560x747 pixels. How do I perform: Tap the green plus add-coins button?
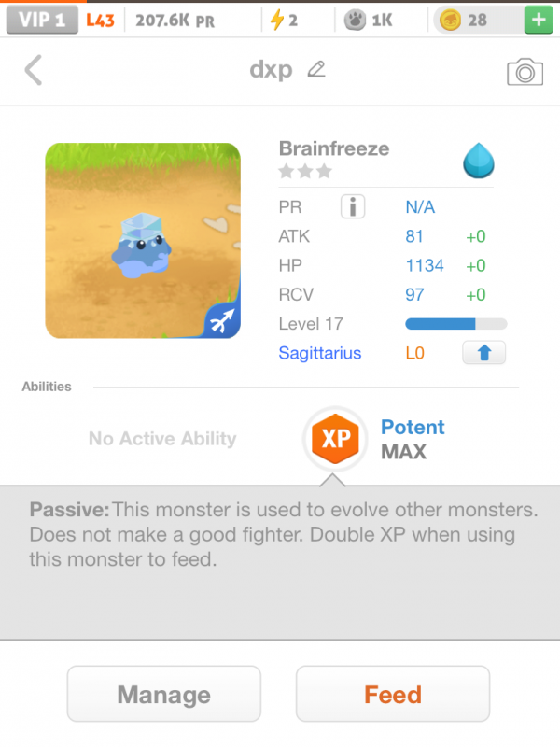click(x=537, y=20)
